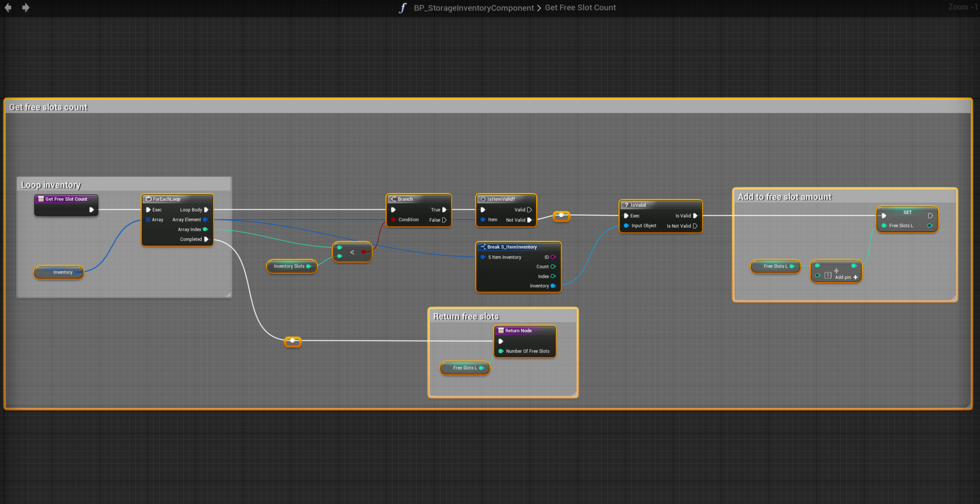Click the Completed exec pin on ForEachLoop
Image resolution: width=980 pixels, height=504 pixels.
coord(206,239)
